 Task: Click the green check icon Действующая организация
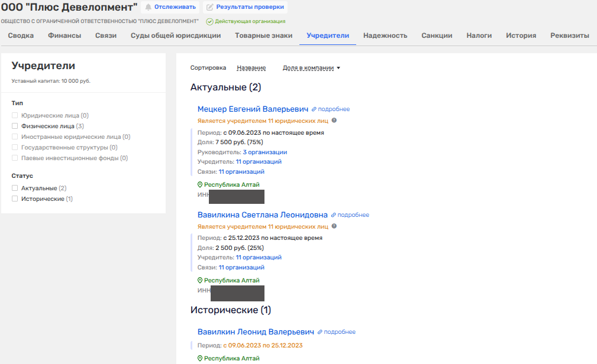[x=209, y=22]
